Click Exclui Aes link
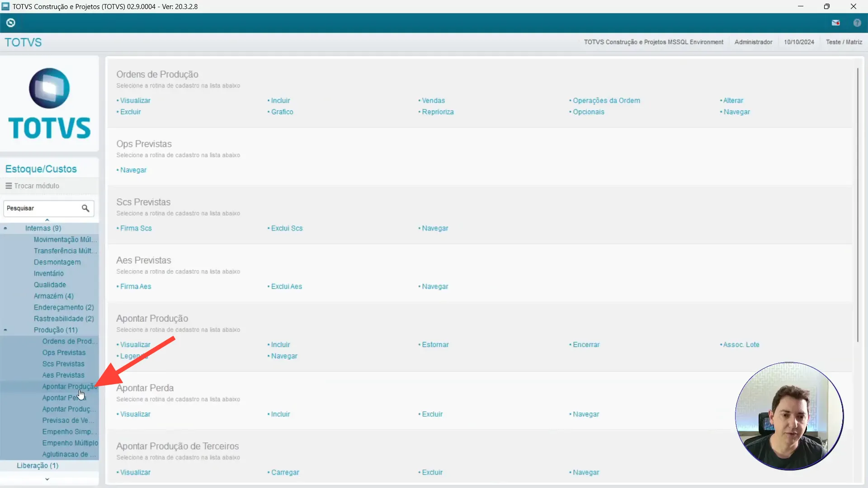 [x=286, y=286]
